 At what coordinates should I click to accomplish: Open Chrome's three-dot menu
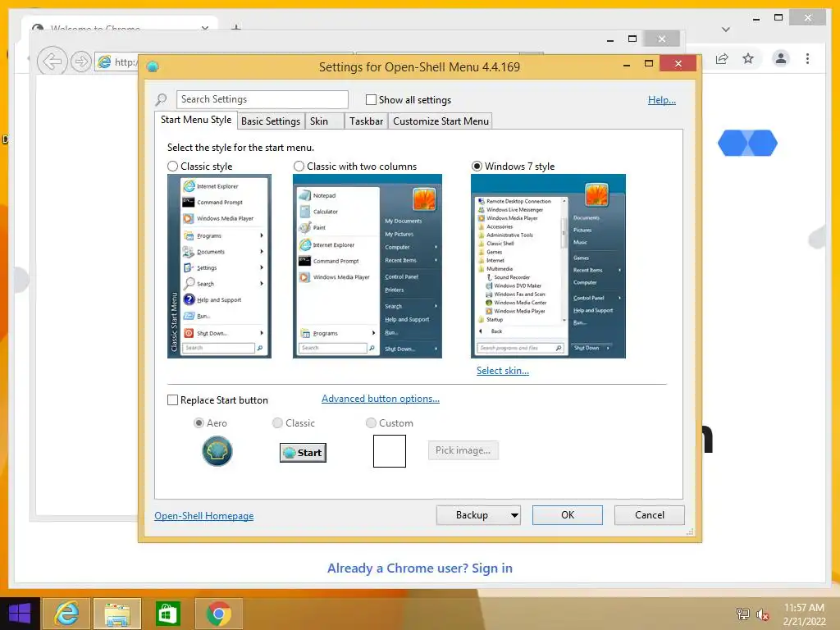(x=807, y=58)
